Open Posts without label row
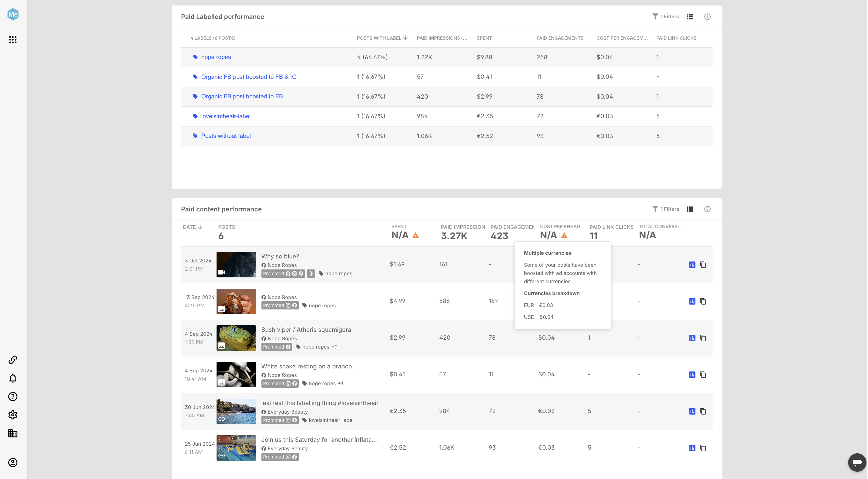868x479 pixels. point(226,136)
